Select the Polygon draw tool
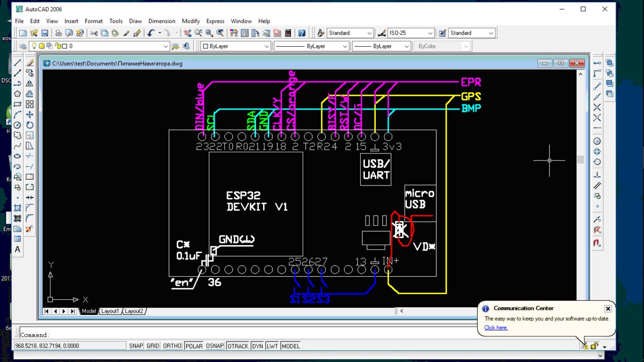Image resolution: width=644 pixels, height=362 pixels. click(x=18, y=94)
